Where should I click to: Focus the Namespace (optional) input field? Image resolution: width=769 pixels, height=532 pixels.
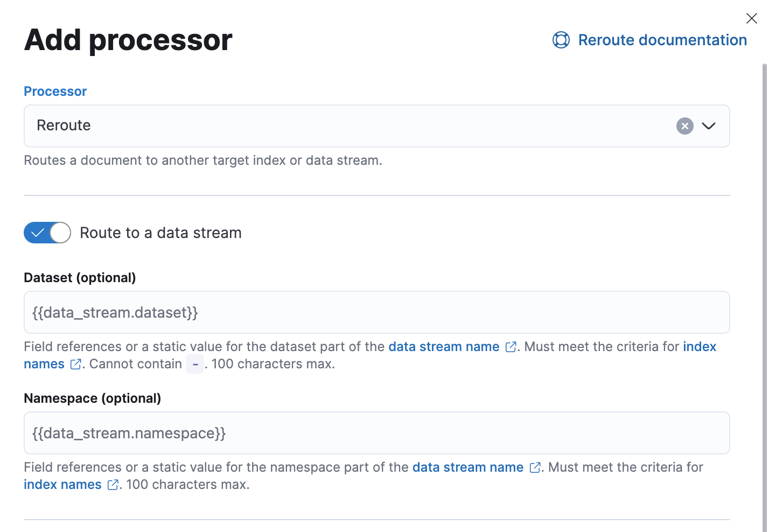click(x=376, y=433)
